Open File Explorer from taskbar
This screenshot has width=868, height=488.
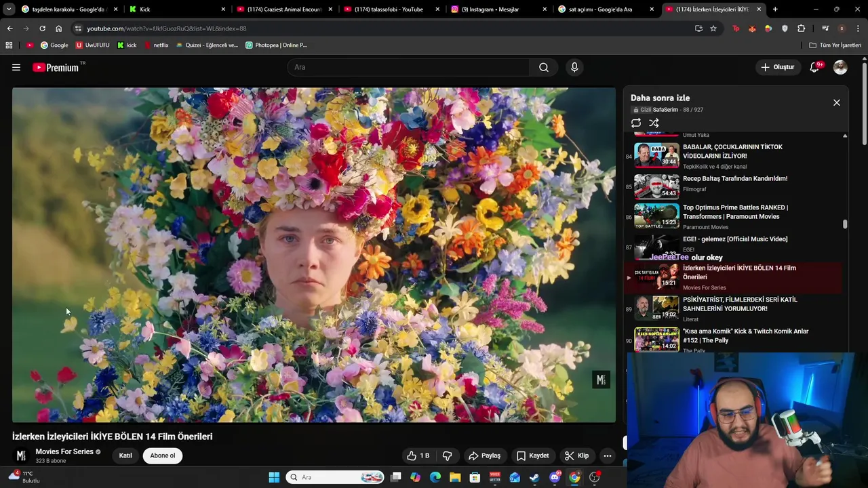(455, 477)
